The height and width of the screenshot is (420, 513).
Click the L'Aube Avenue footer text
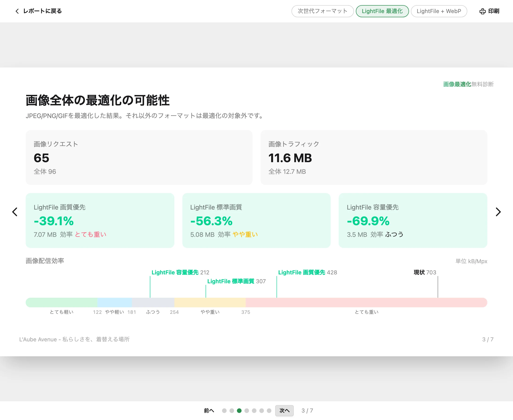click(x=74, y=339)
